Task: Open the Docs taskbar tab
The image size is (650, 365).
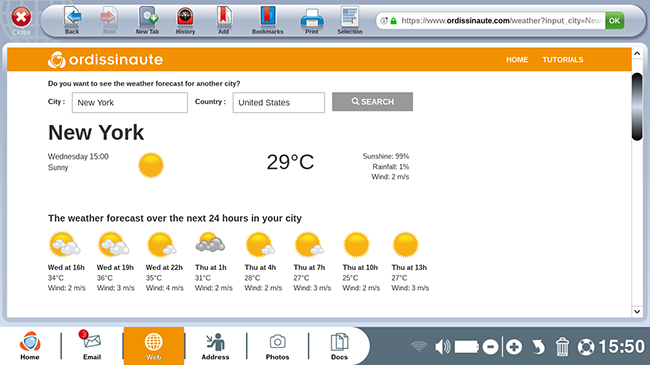Action: (x=339, y=346)
